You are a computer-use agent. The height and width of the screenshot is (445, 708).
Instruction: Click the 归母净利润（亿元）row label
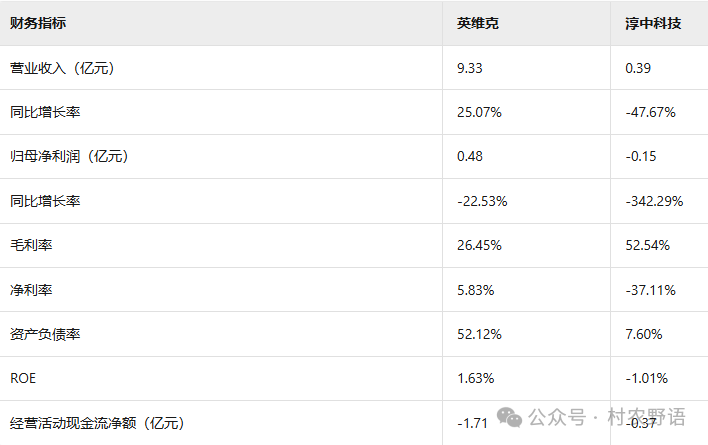[x=69, y=157]
